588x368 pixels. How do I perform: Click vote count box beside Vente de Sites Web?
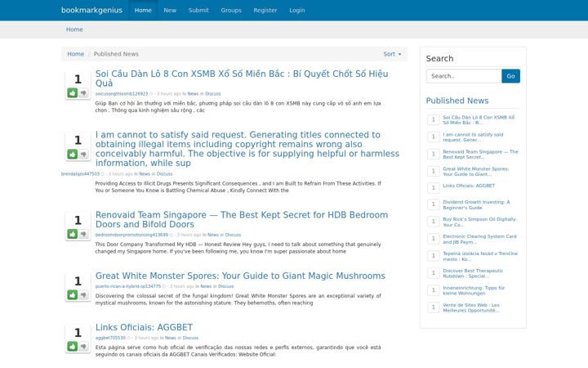[x=434, y=307]
